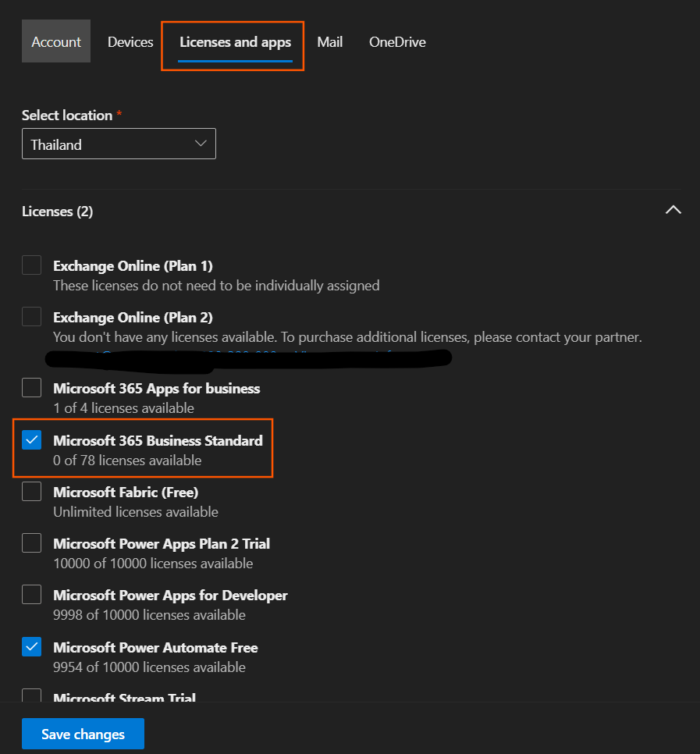This screenshot has width=700, height=754.
Task: Open the OneDrive tab
Action: tap(397, 42)
